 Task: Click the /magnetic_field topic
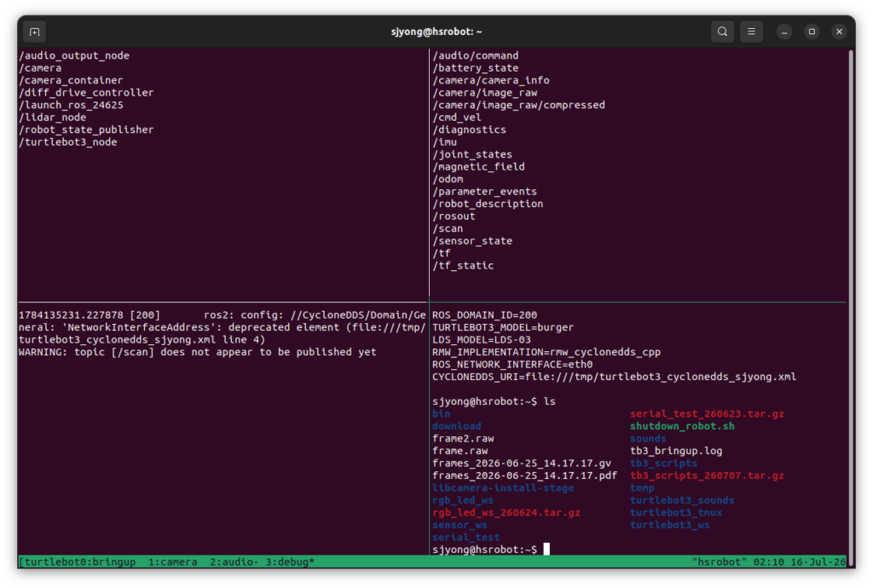(479, 166)
